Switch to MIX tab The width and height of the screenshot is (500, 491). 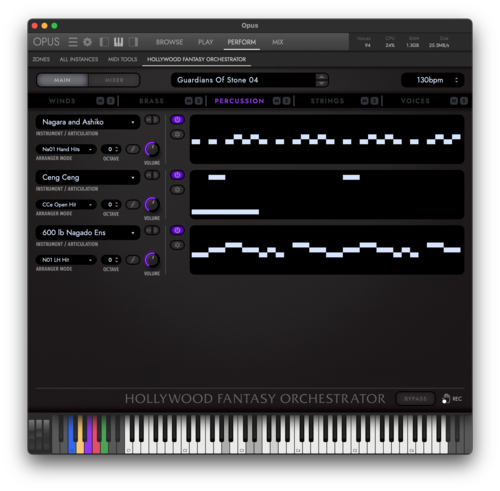coord(277,42)
